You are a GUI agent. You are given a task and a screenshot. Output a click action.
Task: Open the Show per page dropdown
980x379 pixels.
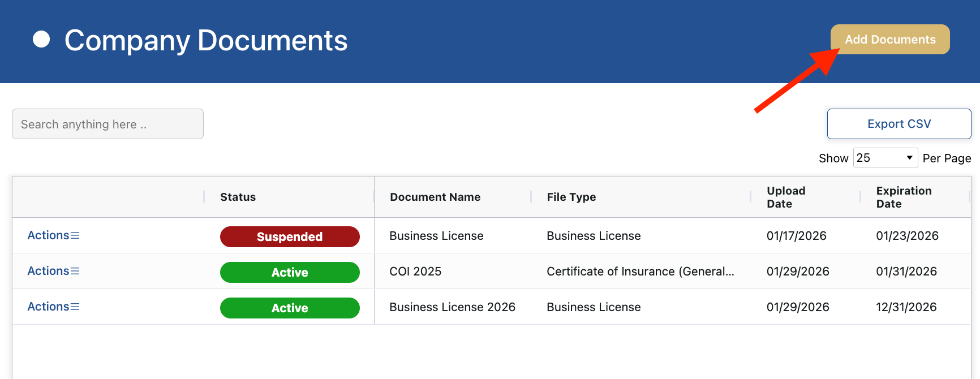click(885, 158)
